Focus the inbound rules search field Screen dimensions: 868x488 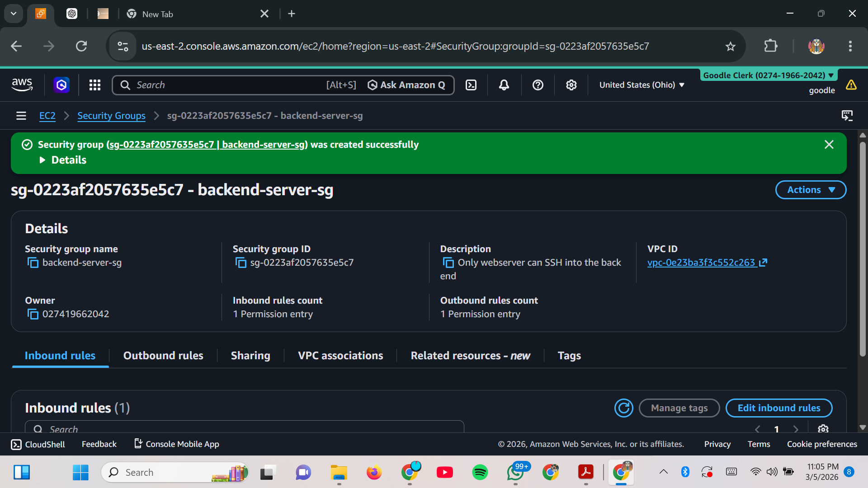click(x=245, y=427)
